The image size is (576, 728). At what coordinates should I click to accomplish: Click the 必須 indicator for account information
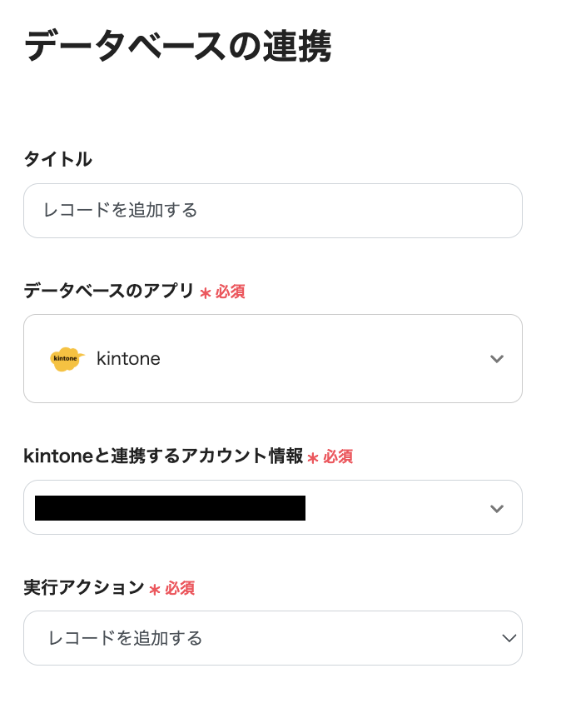point(337,457)
